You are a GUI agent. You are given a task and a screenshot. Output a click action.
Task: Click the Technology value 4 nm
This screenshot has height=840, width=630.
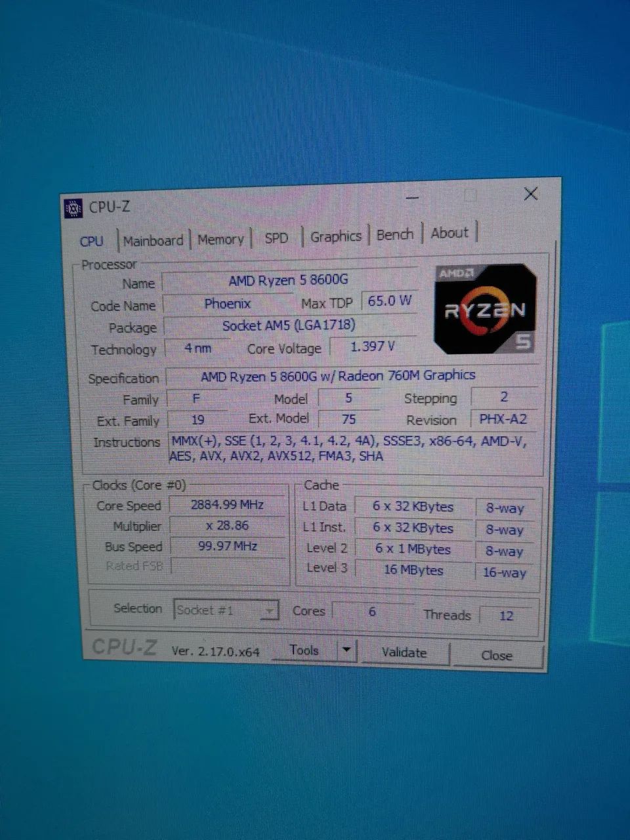(x=198, y=348)
